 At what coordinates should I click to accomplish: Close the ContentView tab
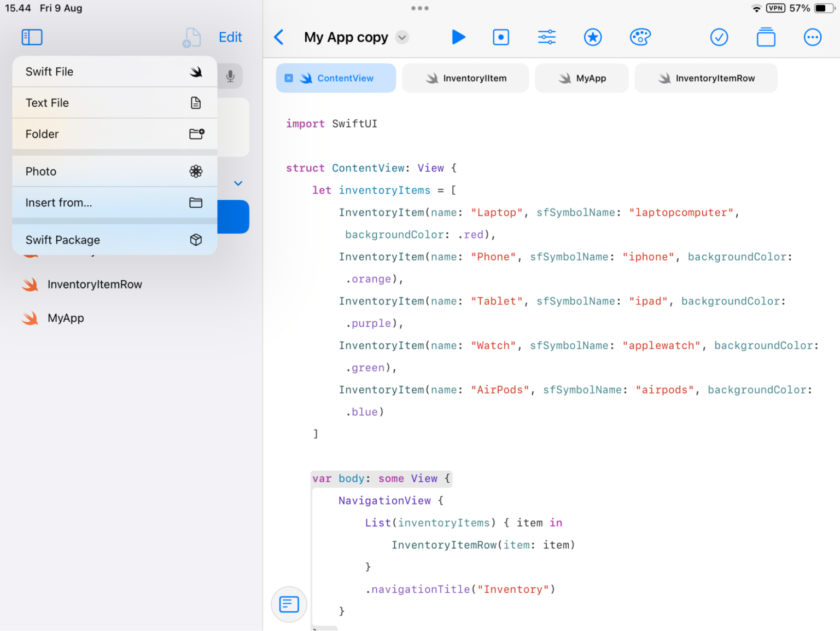[289, 78]
